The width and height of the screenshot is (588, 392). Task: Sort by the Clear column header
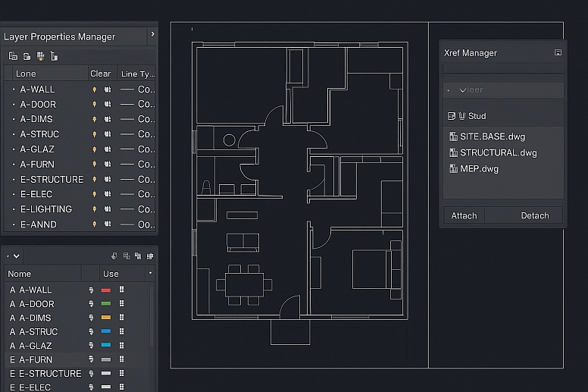(101, 74)
